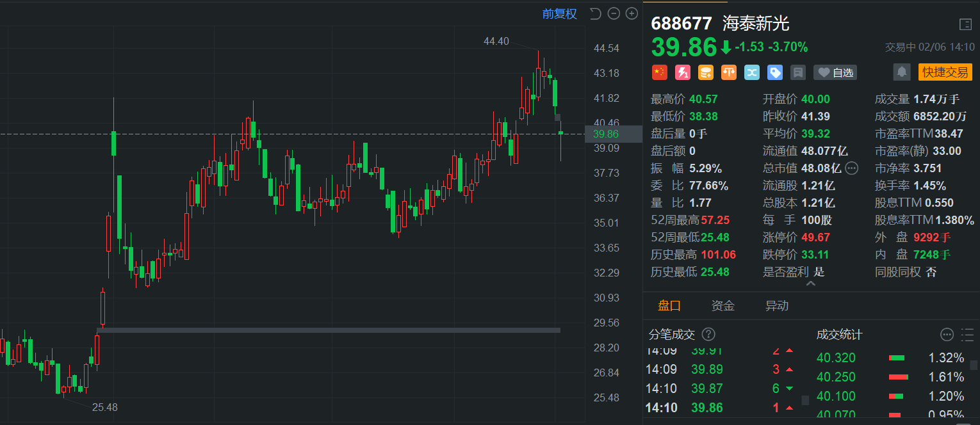Screen dimensions: 980x425
Task: Open the gray note bookmark icon
Action: coord(798,72)
